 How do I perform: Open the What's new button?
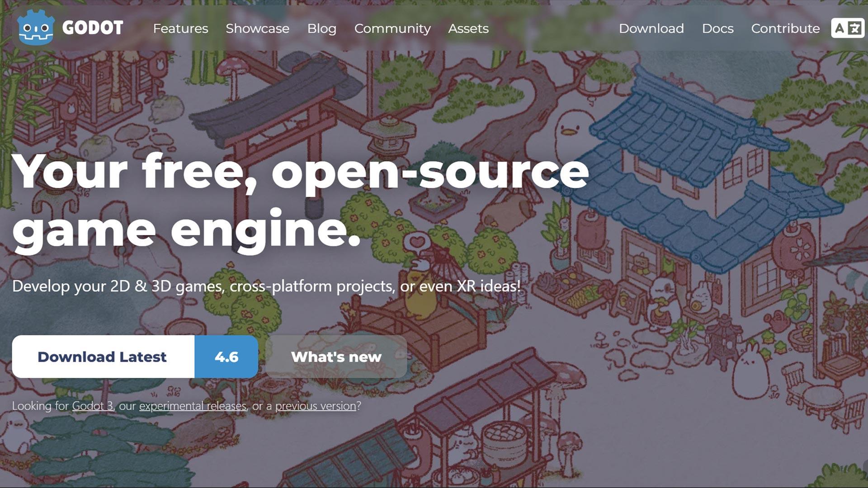336,357
